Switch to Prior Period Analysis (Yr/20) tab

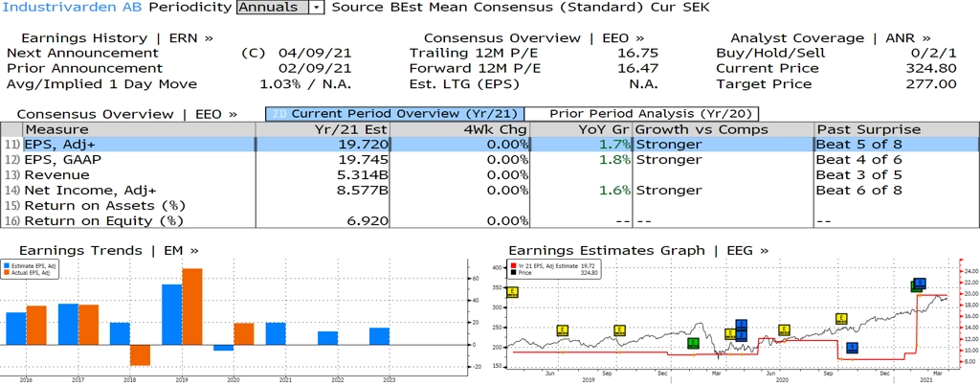point(640,114)
